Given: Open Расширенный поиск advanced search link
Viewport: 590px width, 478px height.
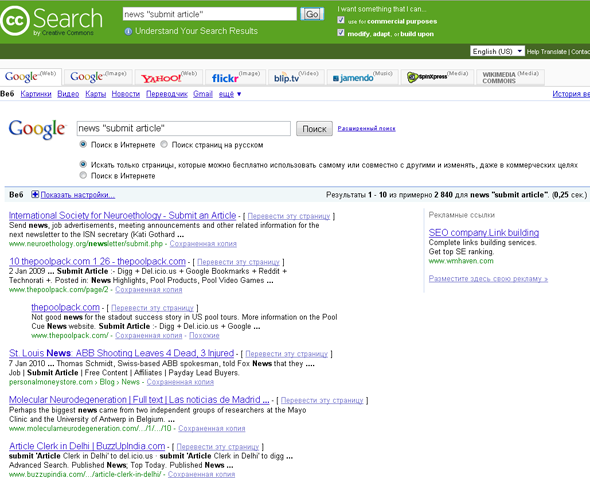Looking at the screenshot, I should 366,129.
